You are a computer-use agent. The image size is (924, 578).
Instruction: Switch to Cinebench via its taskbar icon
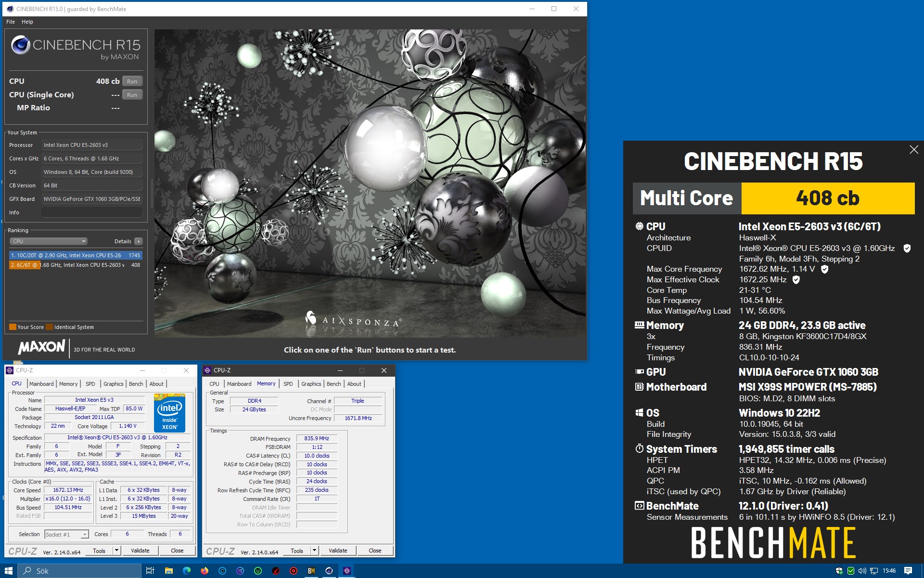coord(329,571)
